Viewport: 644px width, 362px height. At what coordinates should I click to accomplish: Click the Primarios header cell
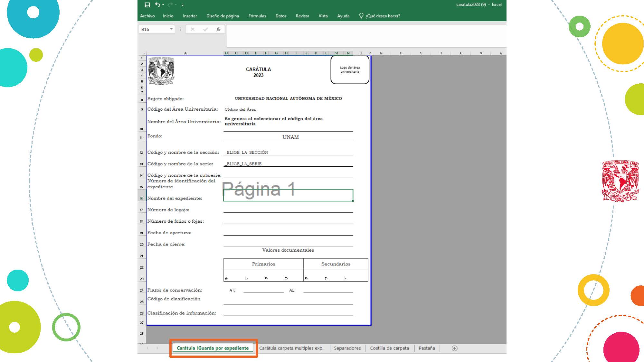[263, 264]
